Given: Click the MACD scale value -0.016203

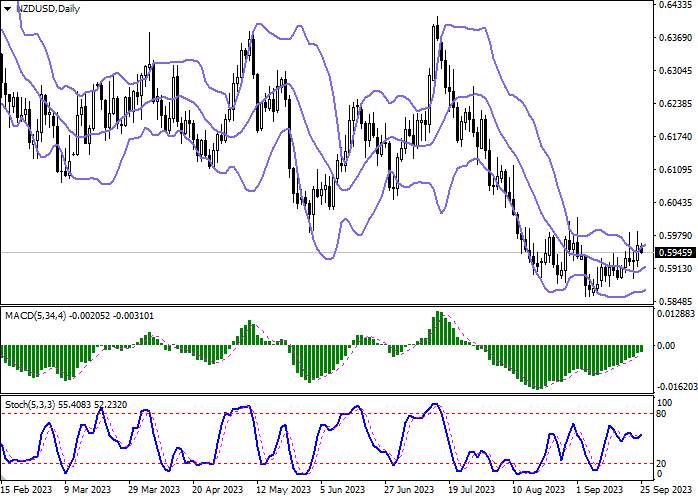Looking at the screenshot, I should pos(678,386).
